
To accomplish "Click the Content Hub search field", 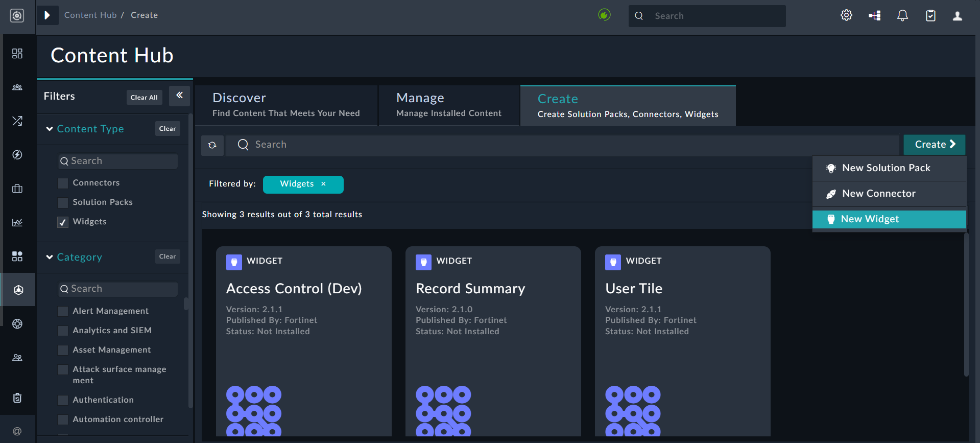I will pyautogui.click(x=562, y=145).
